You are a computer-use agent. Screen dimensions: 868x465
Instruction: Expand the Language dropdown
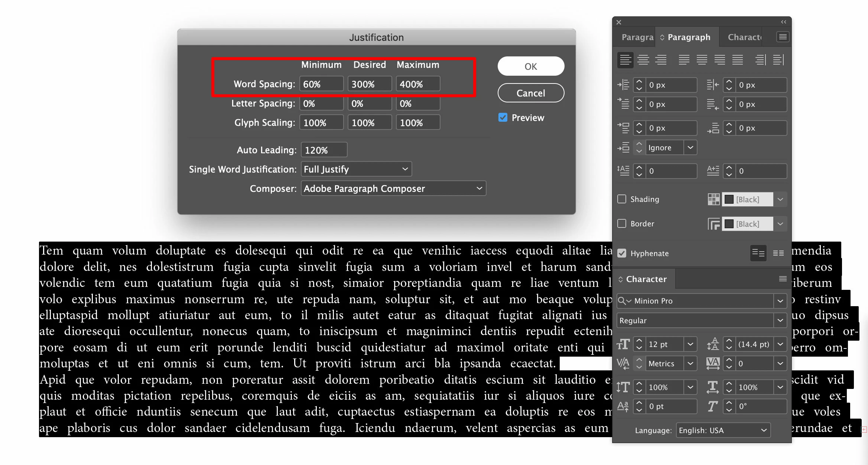coord(723,430)
